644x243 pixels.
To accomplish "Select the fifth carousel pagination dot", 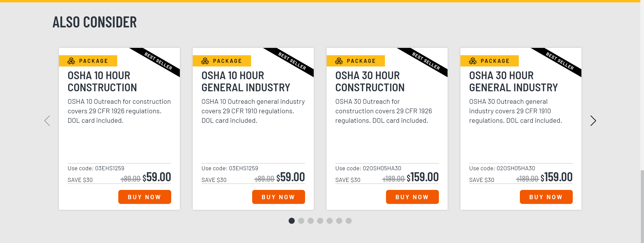I will [x=329, y=221].
